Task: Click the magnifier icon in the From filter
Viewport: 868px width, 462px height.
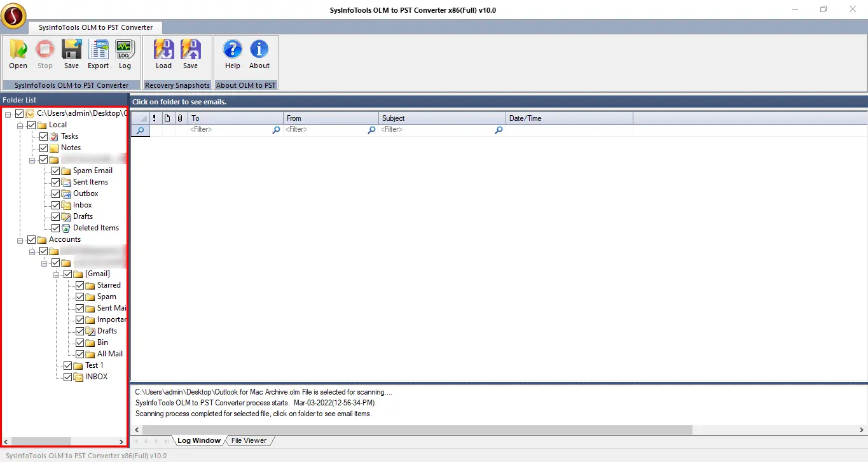Action: [371, 130]
